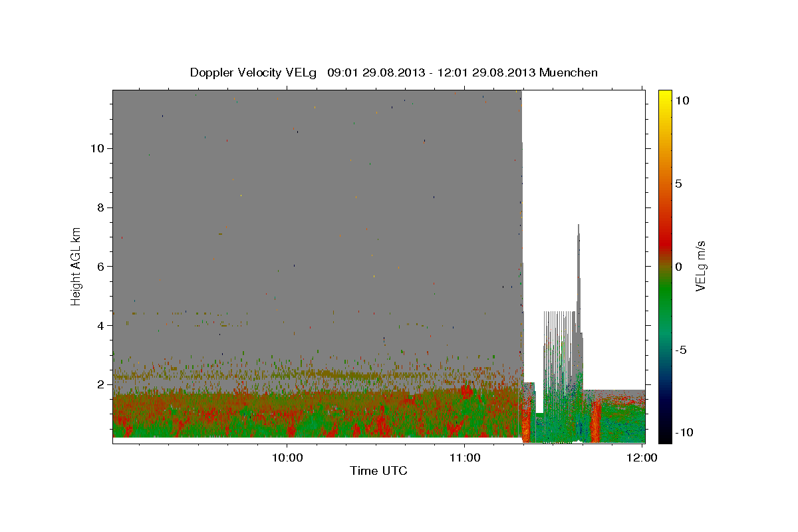Click the "VELg m/s" colorbar label
The width and height of the screenshot is (798, 532).
point(700,266)
